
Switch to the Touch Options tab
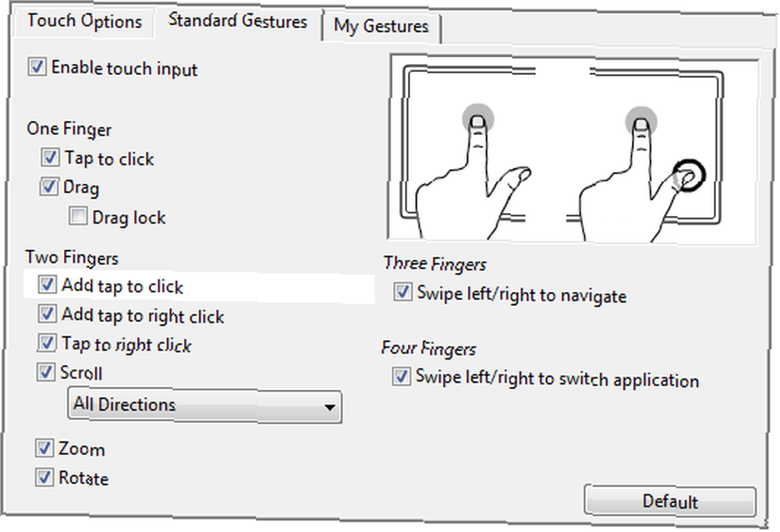tap(84, 22)
